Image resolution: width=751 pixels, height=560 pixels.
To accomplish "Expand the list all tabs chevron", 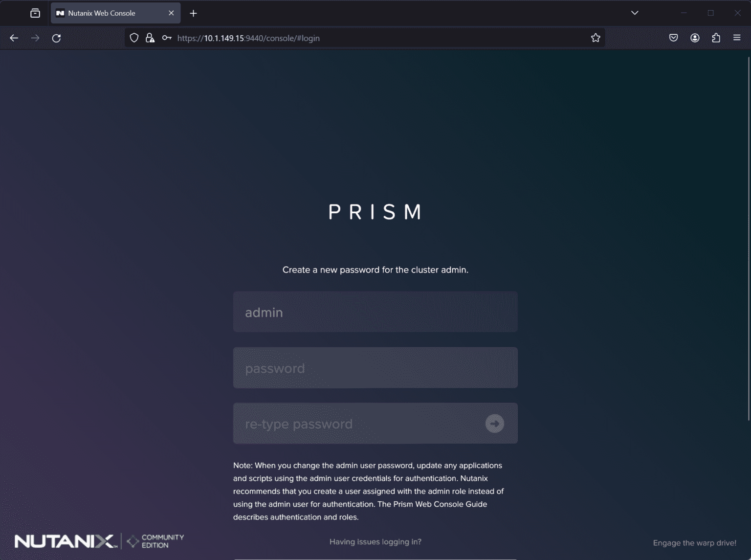I will [635, 13].
